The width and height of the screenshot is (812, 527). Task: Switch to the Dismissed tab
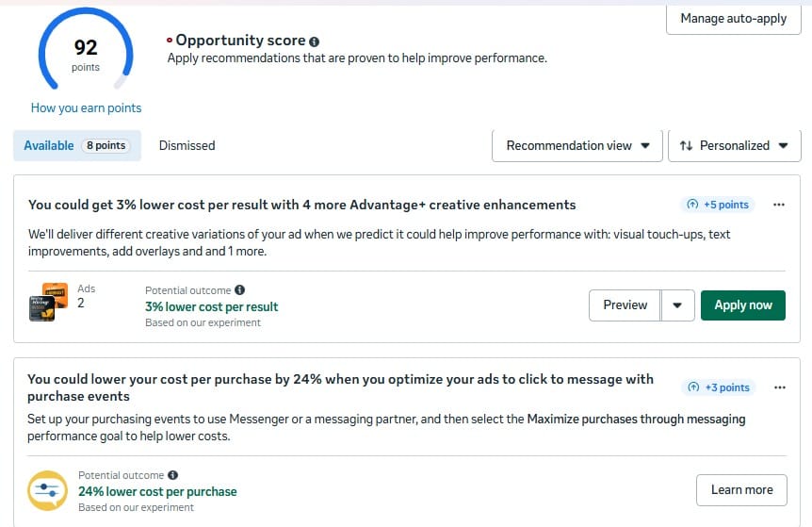click(187, 146)
